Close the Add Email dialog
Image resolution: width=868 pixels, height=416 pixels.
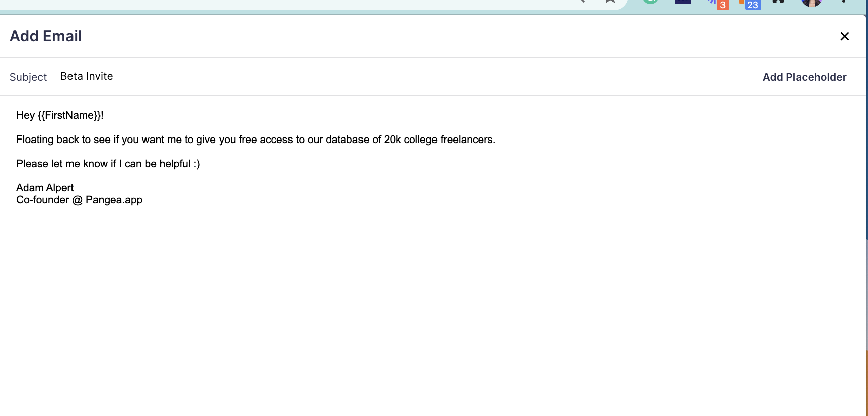coord(845,36)
